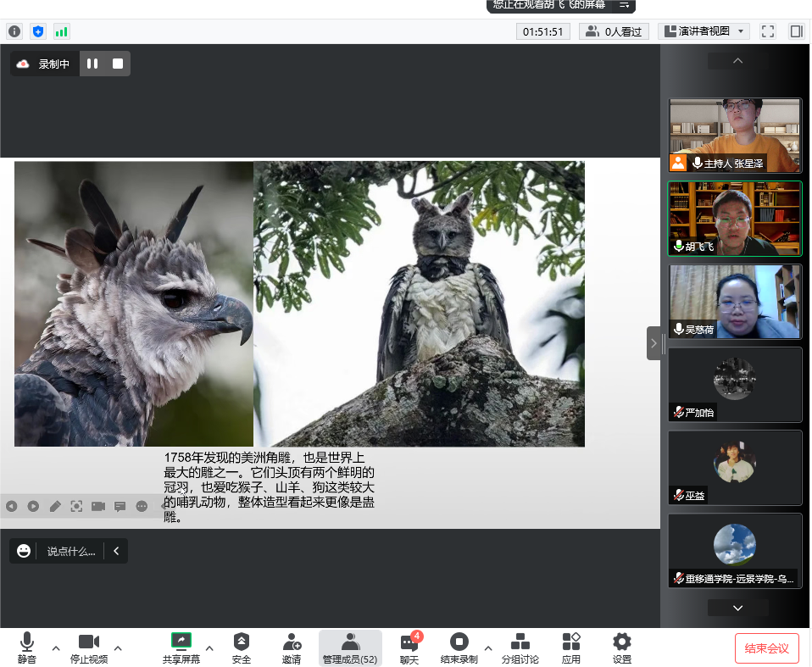The height and width of the screenshot is (667, 812).
Task: Enter full screen mode
Action: [x=767, y=31]
